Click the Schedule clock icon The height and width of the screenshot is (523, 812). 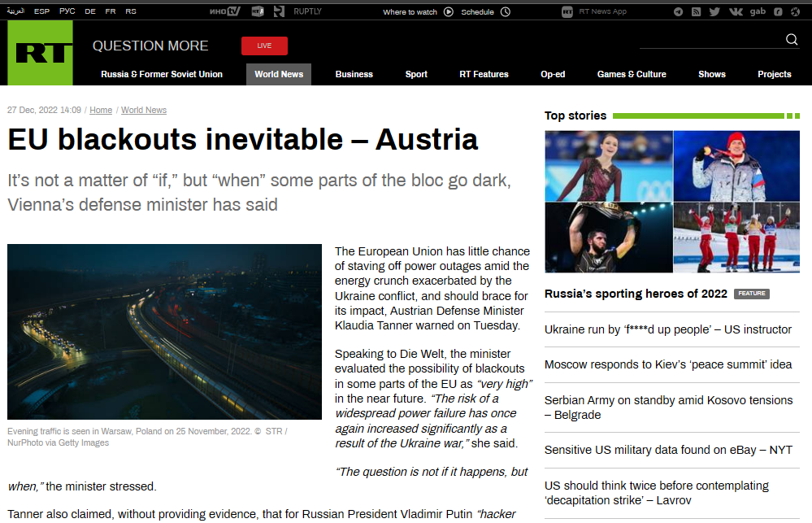506,12
